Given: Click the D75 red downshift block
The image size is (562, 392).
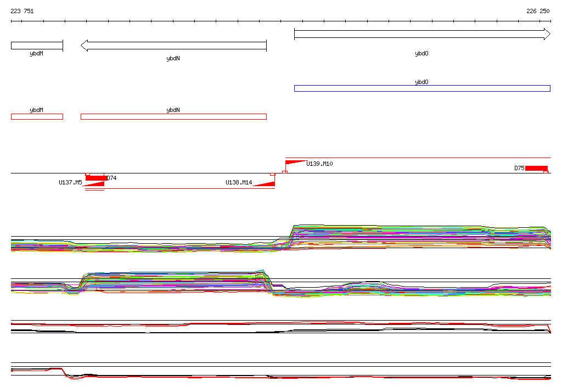Looking at the screenshot, I should point(536,168).
